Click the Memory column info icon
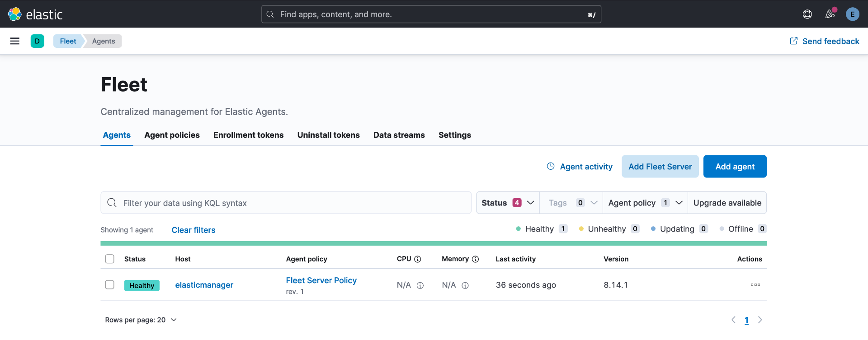 click(x=476, y=259)
